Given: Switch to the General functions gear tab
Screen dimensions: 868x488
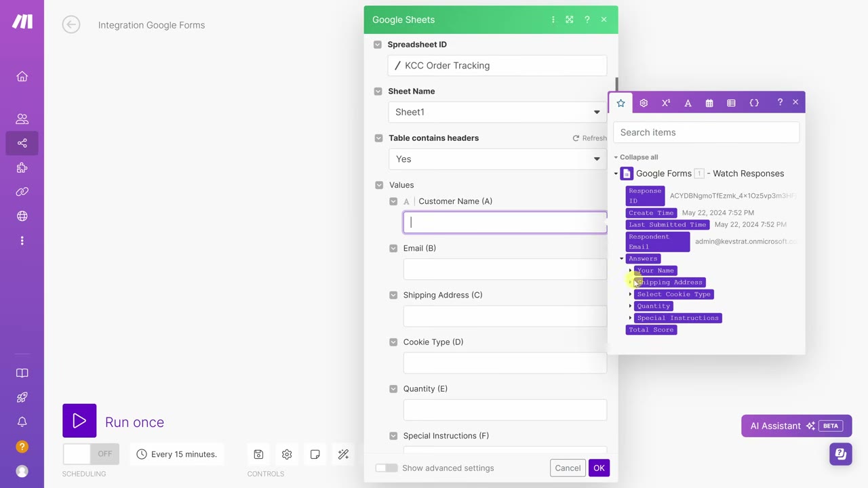Looking at the screenshot, I should coord(644,103).
